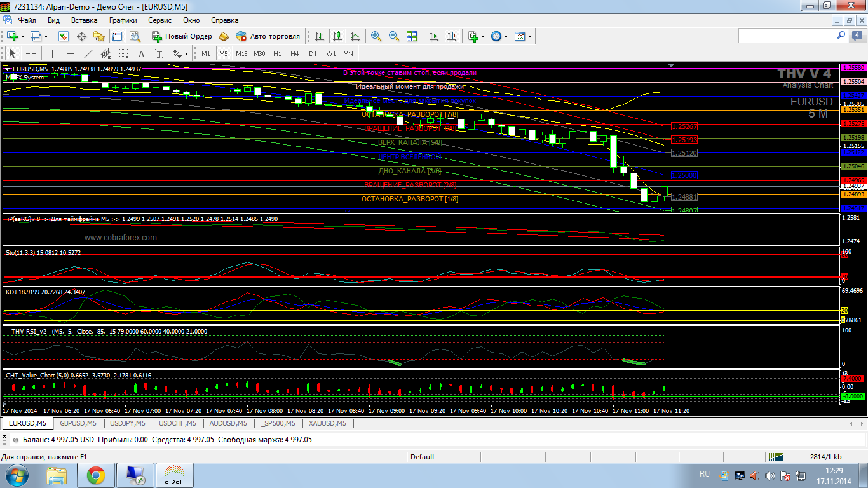Click the Zoom In magnifier icon
The image size is (868, 488).
[x=376, y=36]
